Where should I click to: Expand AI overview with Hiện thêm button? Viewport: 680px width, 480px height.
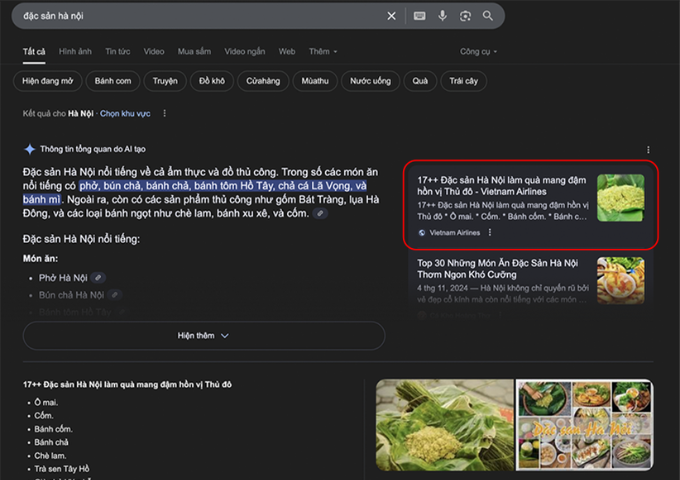[204, 336]
